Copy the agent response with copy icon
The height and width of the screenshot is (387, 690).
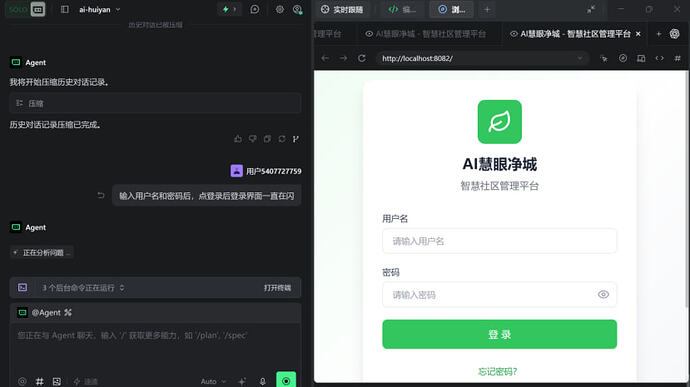[x=267, y=139]
